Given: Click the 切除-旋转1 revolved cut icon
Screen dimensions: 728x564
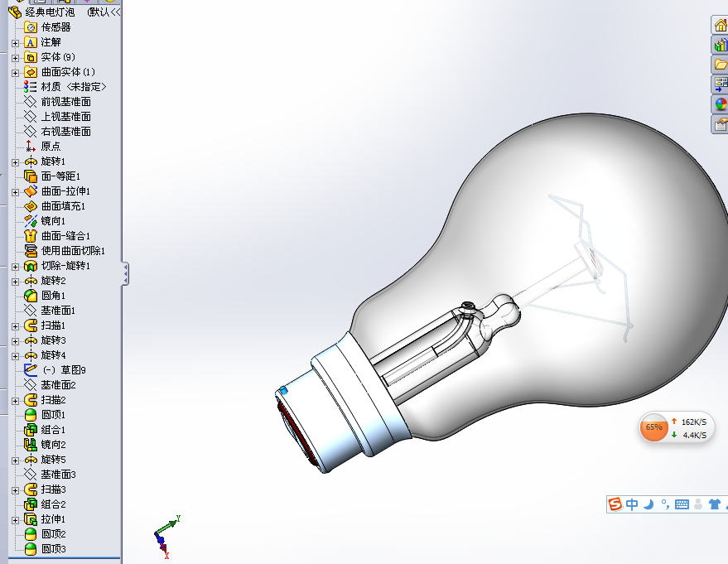Looking at the screenshot, I should click(31, 266).
